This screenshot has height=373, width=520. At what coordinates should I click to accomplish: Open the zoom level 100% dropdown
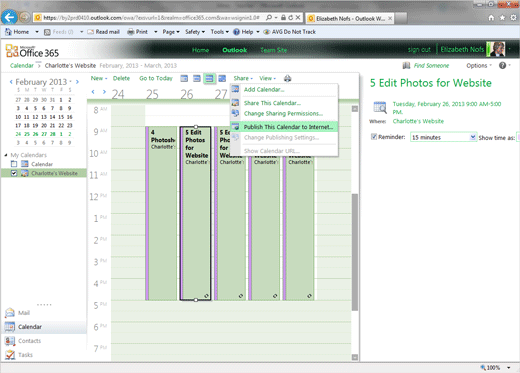click(508, 368)
